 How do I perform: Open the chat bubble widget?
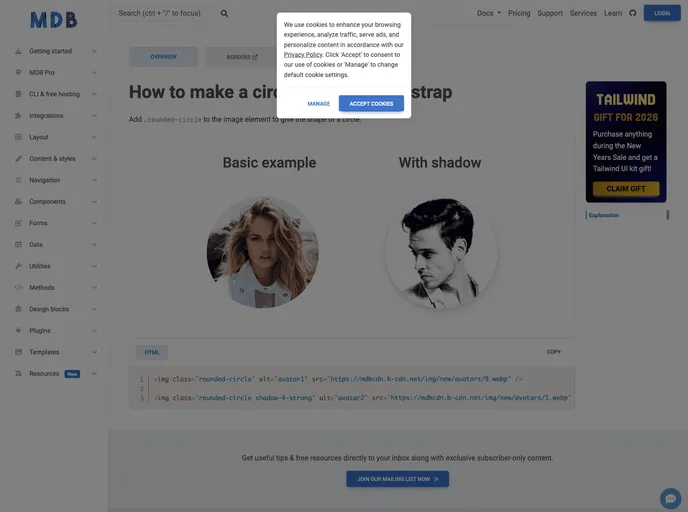(x=670, y=498)
